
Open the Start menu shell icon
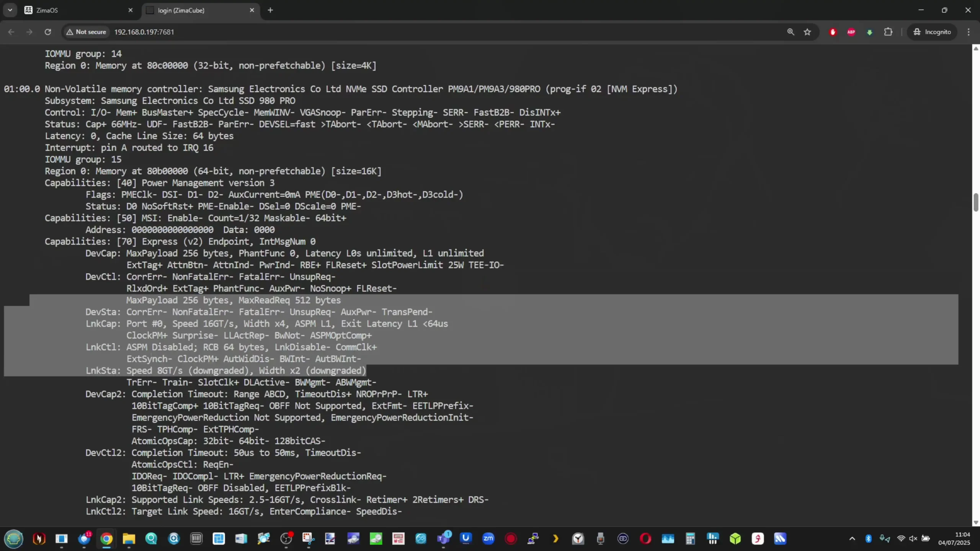[x=14, y=539]
